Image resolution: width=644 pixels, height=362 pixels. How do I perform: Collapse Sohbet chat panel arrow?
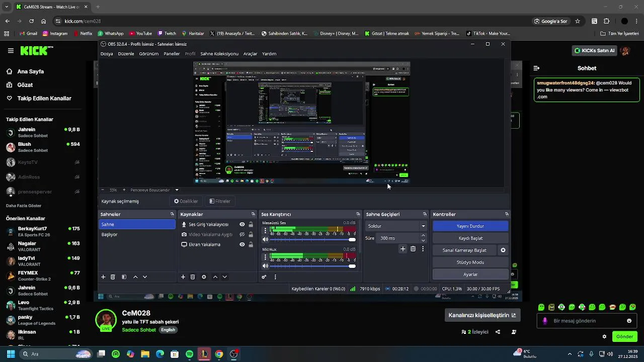point(536,68)
